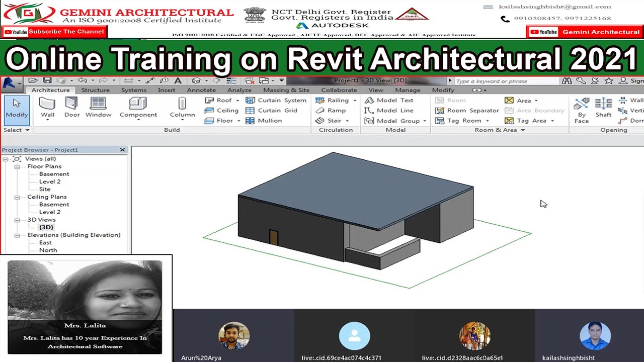Select the Model Line tool
Image resolution: width=644 pixels, height=362 pixels.
(x=389, y=110)
